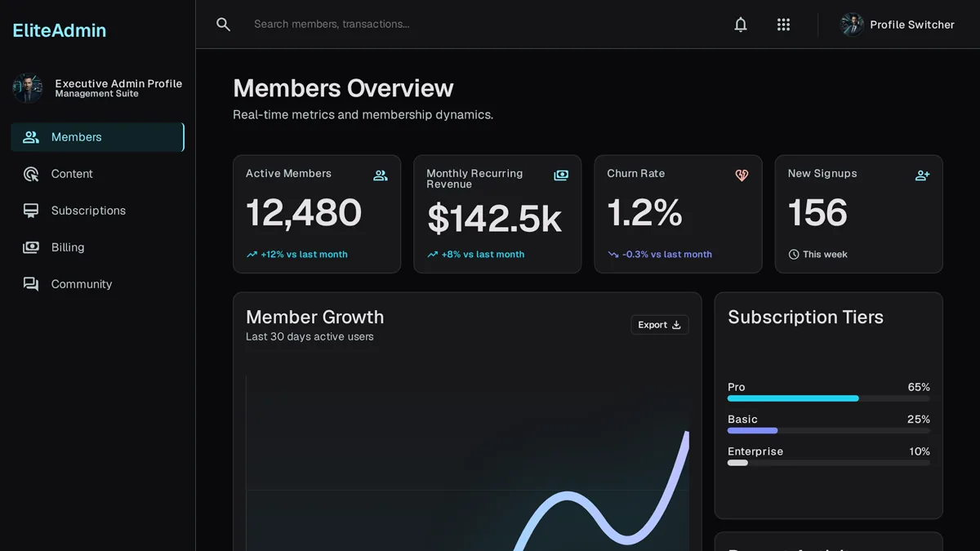Image resolution: width=980 pixels, height=551 pixels.
Task: Open the Community page
Action: coord(98,284)
